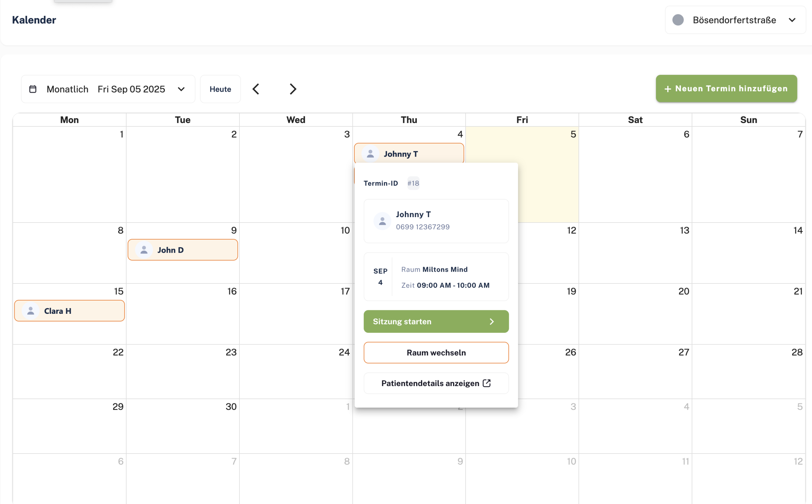Select day 24 Wednesday cell
812x504 pixels.
tap(296, 372)
